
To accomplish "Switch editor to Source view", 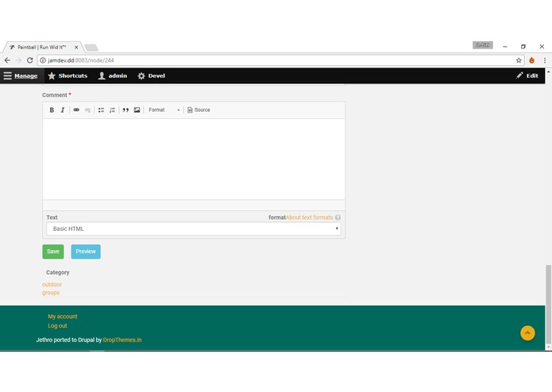I will pos(199,110).
